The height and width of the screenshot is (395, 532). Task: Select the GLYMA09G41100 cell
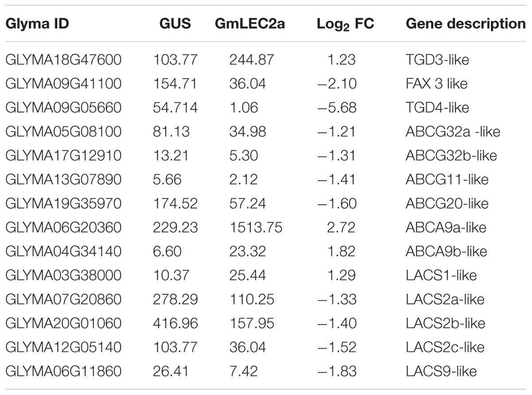point(63,84)
